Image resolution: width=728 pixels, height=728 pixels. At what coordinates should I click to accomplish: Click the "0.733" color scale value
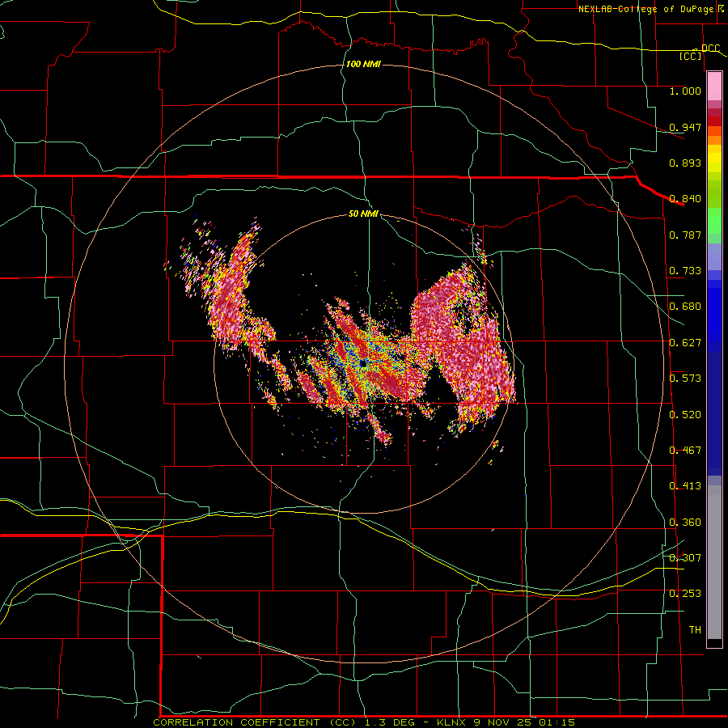pyautogui.click(x=685, y=271)
